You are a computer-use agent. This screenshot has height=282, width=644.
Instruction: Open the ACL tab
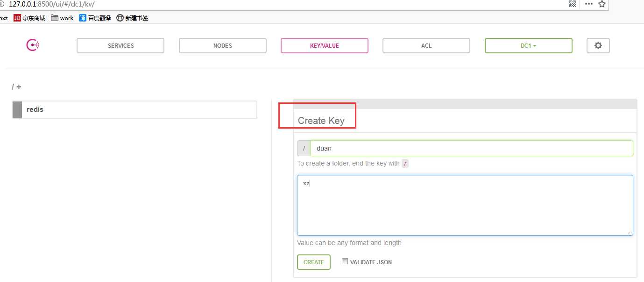click(426, 45)
